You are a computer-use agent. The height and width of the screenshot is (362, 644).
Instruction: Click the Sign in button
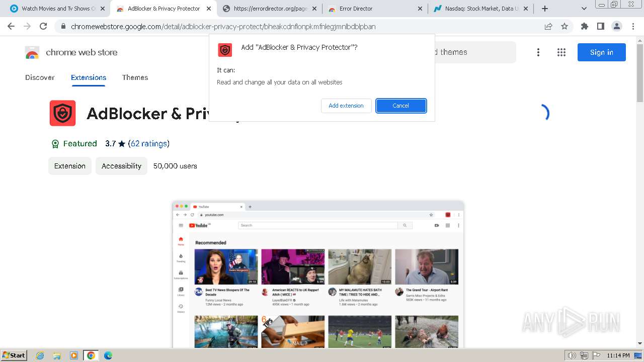pyautogui.click(x=601, y=52)
